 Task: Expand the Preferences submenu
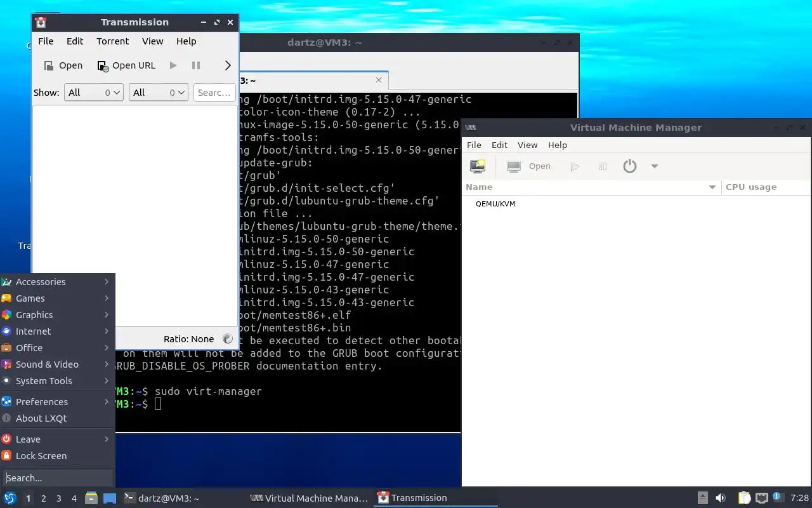pos(57,402)
